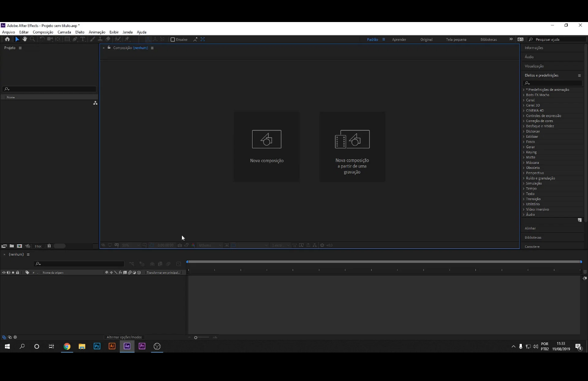Image resolution: width=588 pixels, height=381 pixels.
Task: Open the Projeto panel menu
Action: (x=20, y=48)
